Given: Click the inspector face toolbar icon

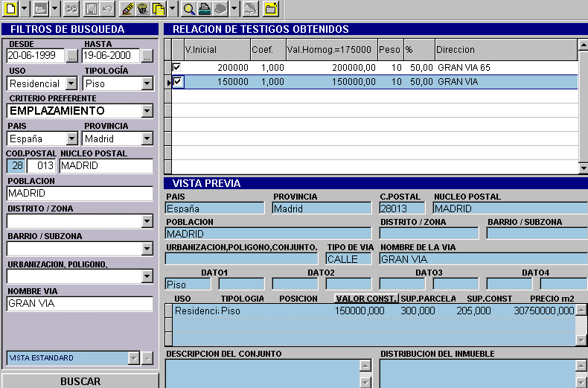Looking at the screenshot, I should click(x=143, y=9).
